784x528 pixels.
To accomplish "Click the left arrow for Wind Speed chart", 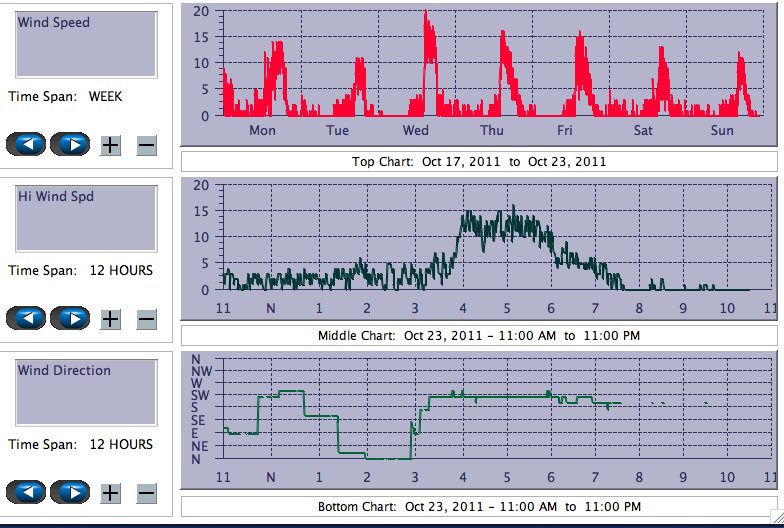I will pyautogui.click(x=26, y=144).
